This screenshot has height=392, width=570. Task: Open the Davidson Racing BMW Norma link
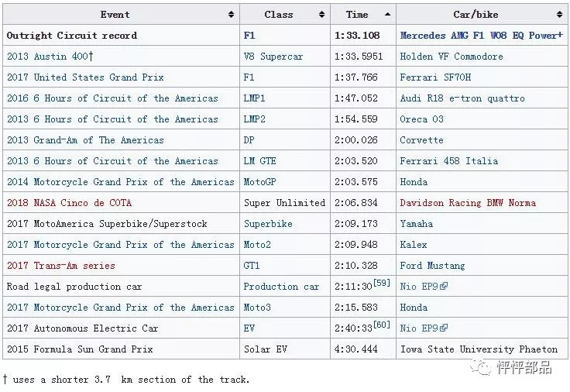click(x=468, y=202)
